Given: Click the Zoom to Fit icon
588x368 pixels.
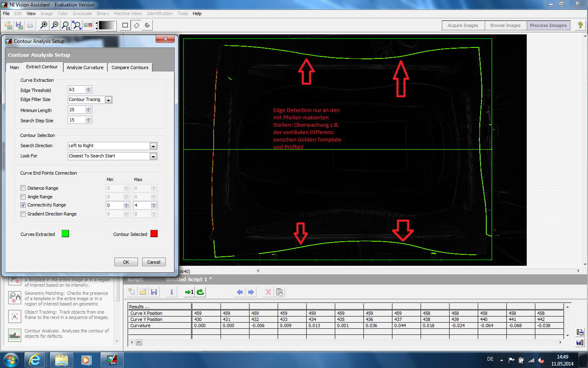Looking at the screenshot, I should tap(77, 25).
